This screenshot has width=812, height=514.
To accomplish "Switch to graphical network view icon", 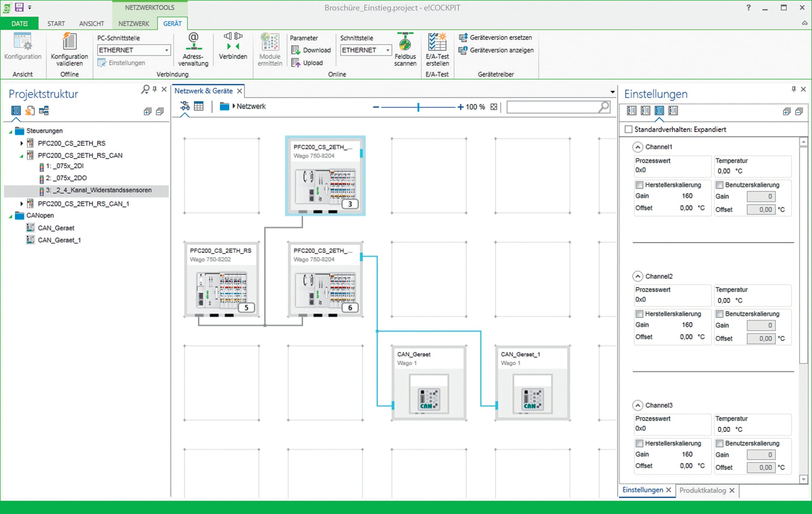I will coord(185,106).
